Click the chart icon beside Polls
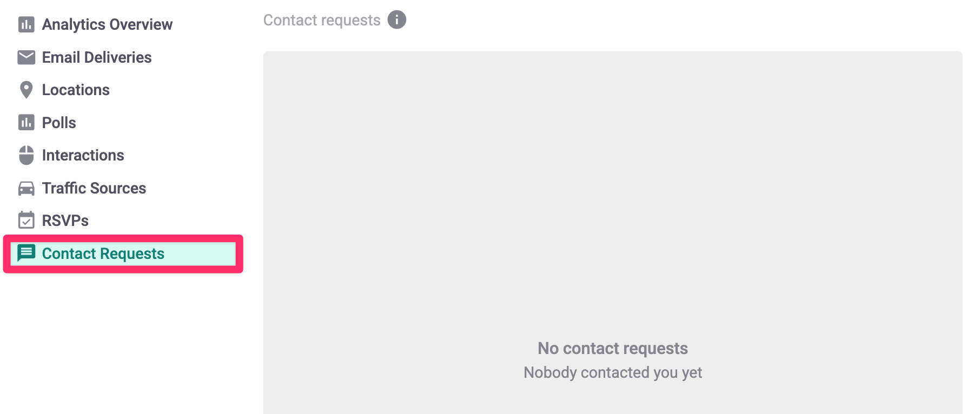 click(x=26, y=123)
